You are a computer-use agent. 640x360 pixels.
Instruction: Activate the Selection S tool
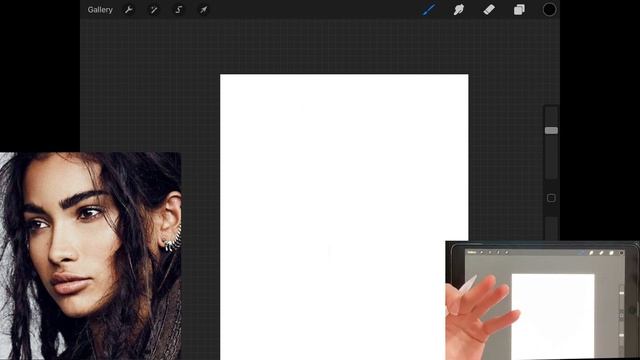coord(178,10)
